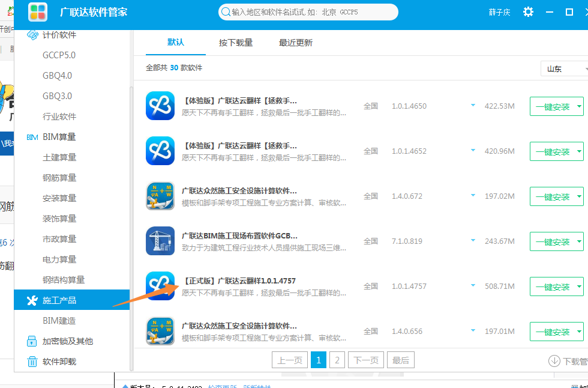This screenshot has height=388, width=588.
Task: Click the user name 薛子庆
Action: (x=499, y=13)
